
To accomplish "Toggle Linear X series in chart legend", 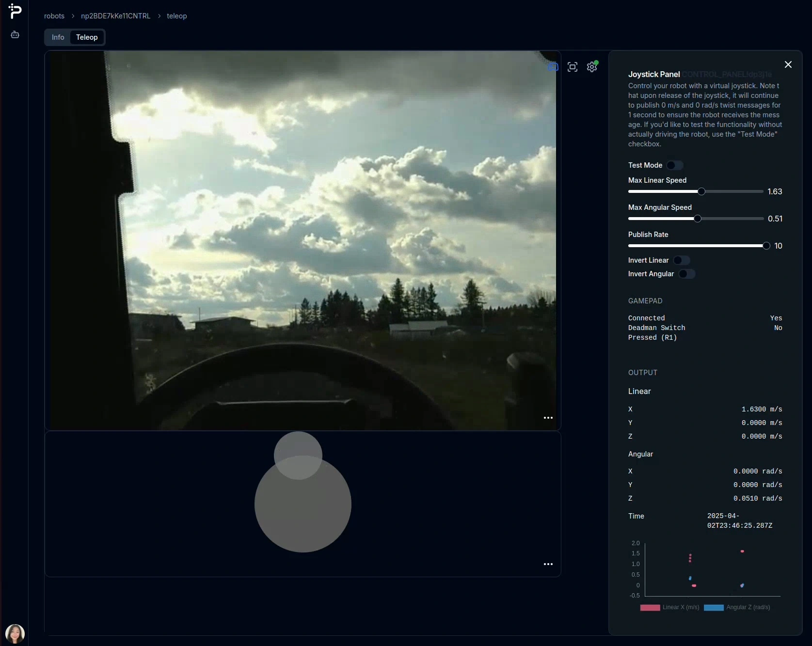I will [669, 607].
